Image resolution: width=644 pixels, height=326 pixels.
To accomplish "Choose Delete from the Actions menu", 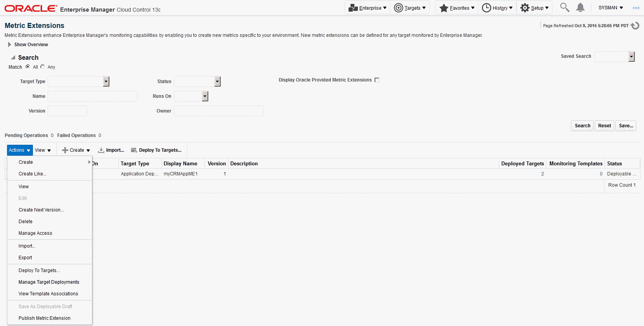I will [50, 222].
